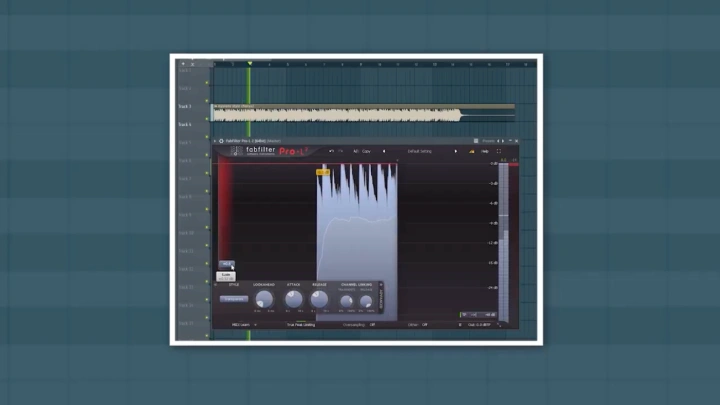Image resolution: width=720 pixels, height=405 pixels.
Task: Click the cross-arrow icon above Track 1
Action: (192, 64)
